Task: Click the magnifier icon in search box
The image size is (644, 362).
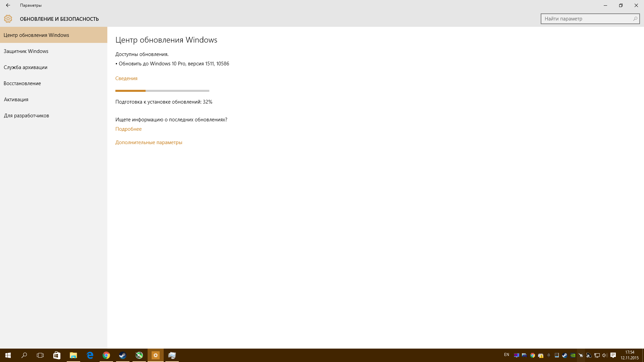Action: (635, 19)
